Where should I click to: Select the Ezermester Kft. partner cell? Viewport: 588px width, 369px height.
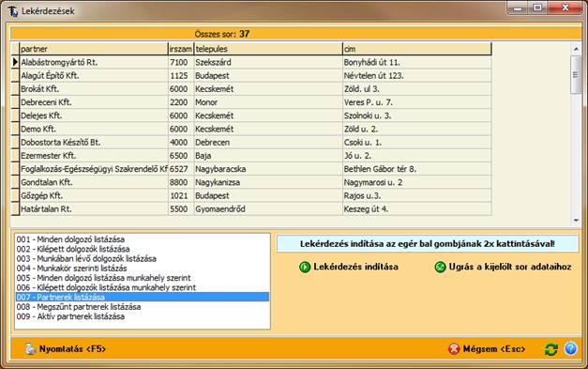pyautogui.click(x=94, y=156)
